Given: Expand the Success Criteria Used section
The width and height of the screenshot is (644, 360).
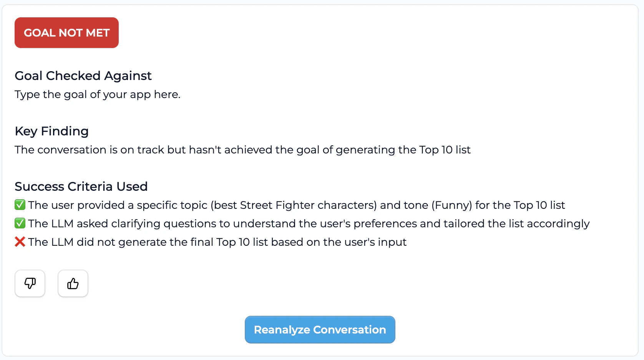Looking at the screenshot, I should (x=81, y=186).
